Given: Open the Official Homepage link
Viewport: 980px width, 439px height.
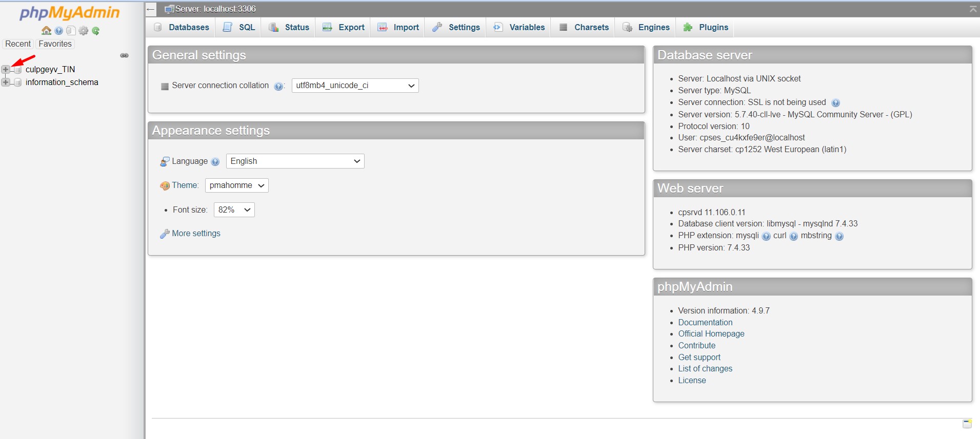Looking at the screenshot, I should click(711, 334).
